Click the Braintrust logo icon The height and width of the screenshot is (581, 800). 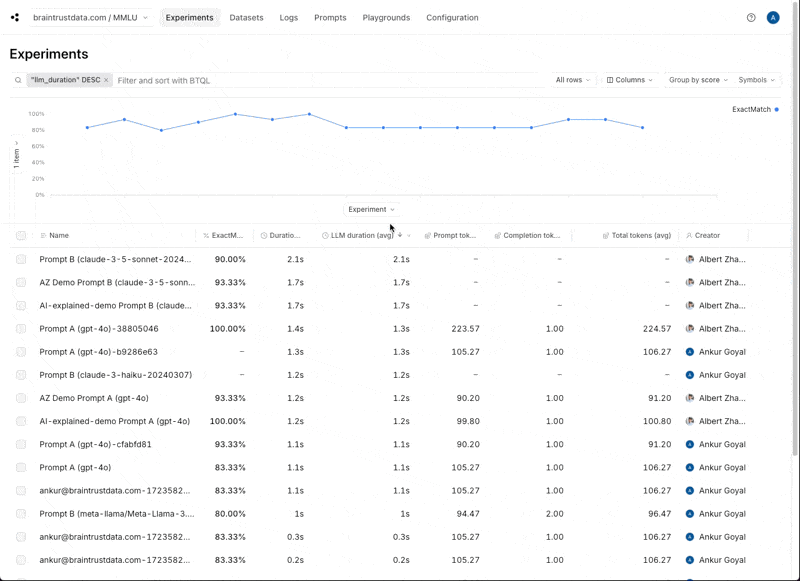[x=15, y=17]
